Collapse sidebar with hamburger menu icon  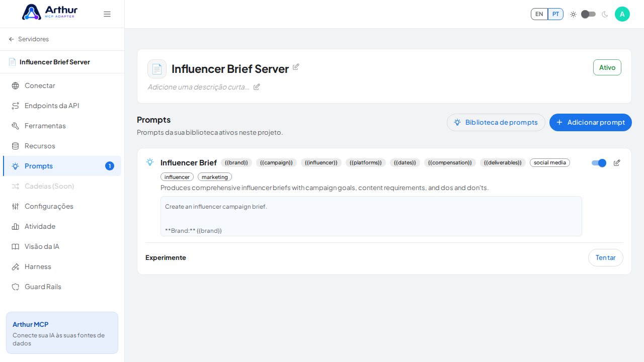(107, 14)
